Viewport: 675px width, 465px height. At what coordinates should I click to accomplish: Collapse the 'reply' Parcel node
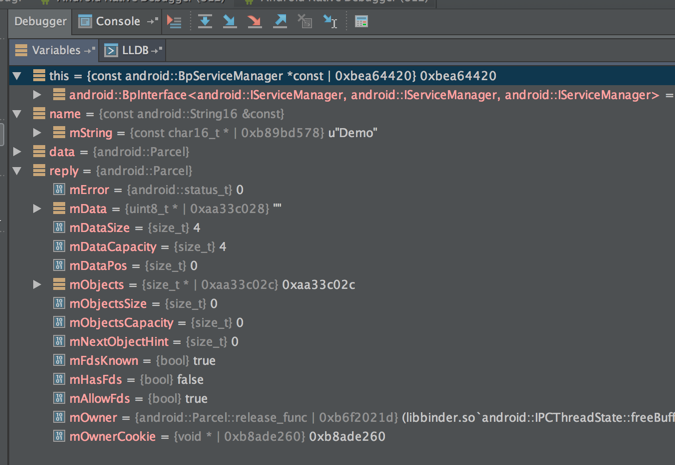(17, 171)
